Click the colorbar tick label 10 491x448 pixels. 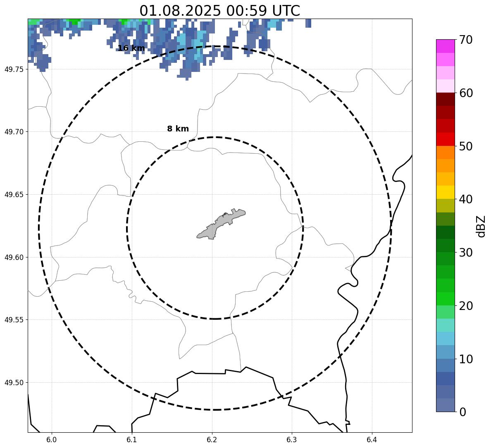(466, 359)
